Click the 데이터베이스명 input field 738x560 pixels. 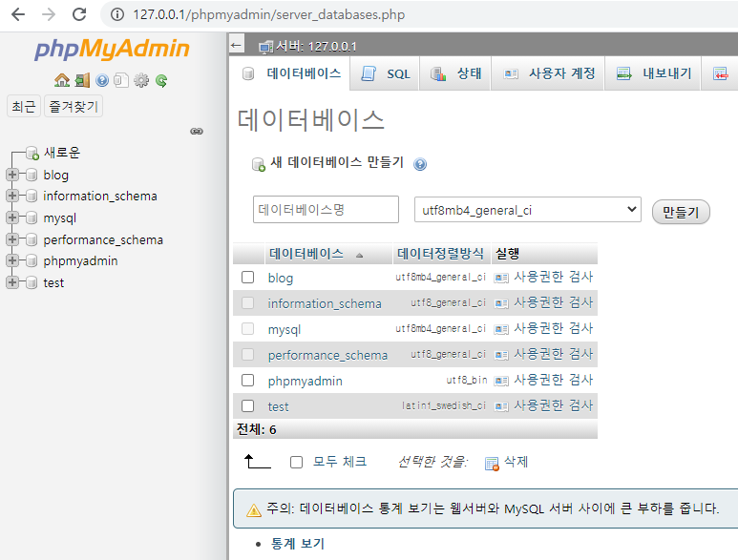pos(326,209)
